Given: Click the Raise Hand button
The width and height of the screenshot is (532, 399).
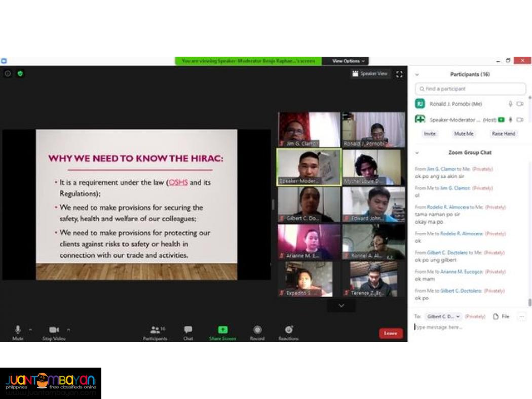Looking at the screenshot, I should (x=503, y=134).
